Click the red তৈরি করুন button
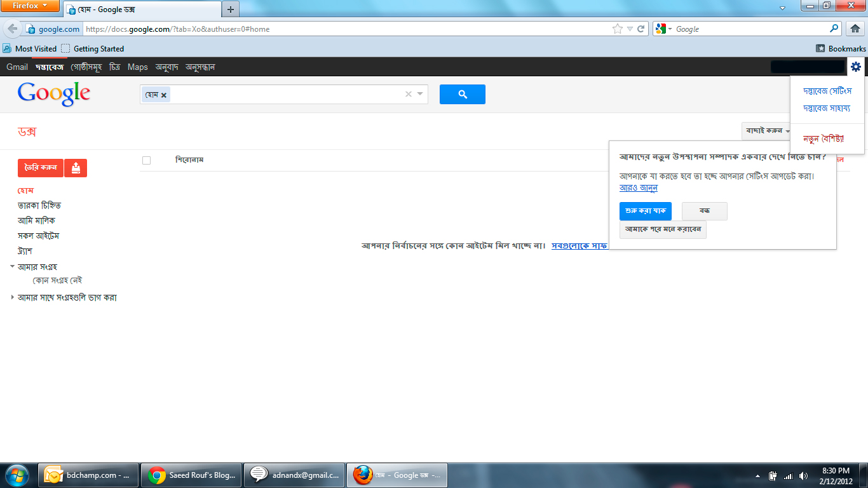 pyautogui.click(x=40, y=168)
